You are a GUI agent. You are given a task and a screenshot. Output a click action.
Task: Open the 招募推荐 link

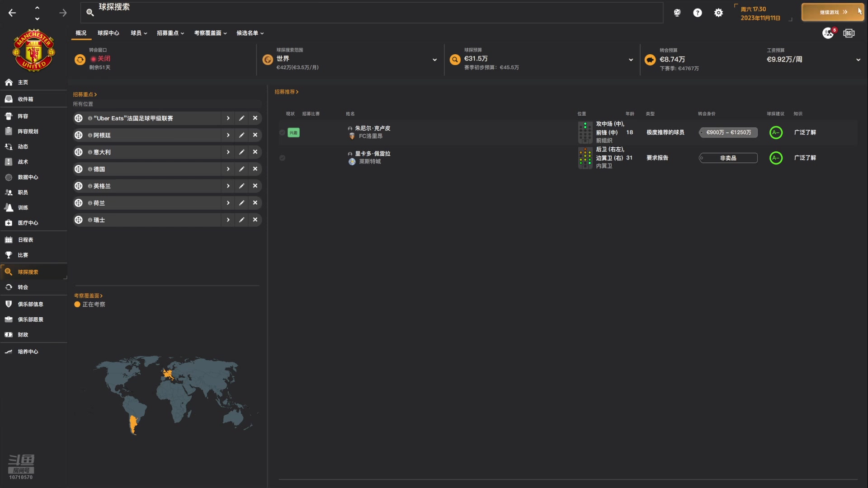coord(286,92)
